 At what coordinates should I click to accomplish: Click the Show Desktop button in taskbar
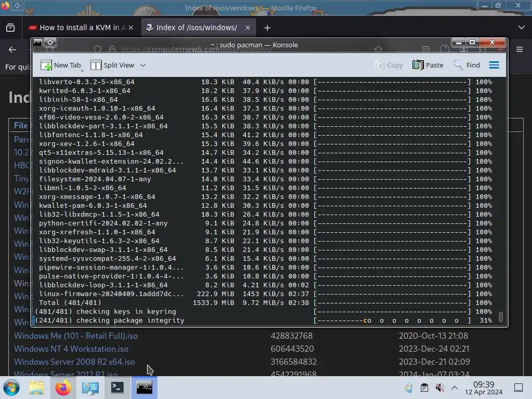click(x=518, y=388)
